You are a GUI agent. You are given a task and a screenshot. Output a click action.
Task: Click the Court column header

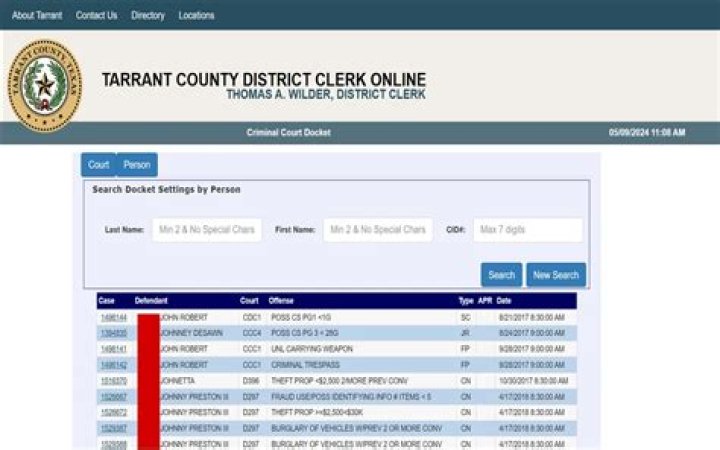(x=249, y=301)
